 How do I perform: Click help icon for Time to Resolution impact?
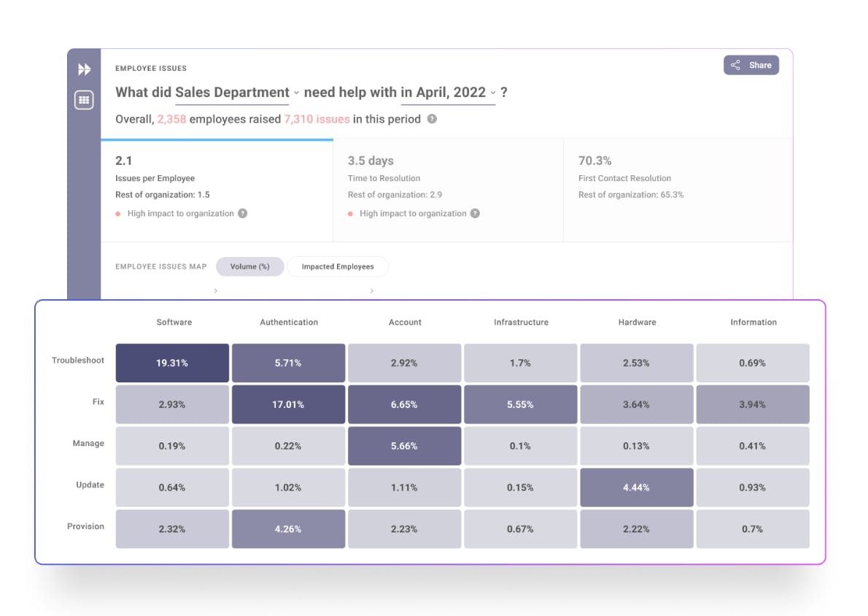coord(475,214)
